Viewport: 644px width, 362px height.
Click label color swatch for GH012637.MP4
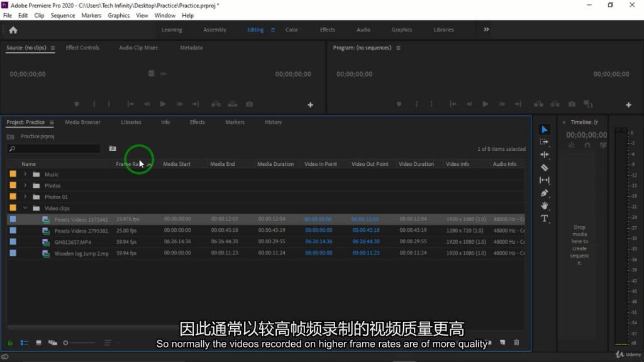coord(13,242)
